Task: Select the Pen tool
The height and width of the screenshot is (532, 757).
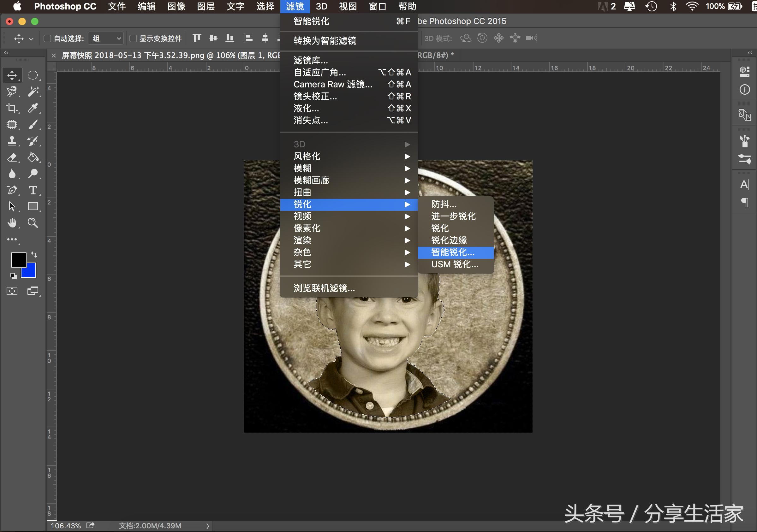Action: [12, 190]
